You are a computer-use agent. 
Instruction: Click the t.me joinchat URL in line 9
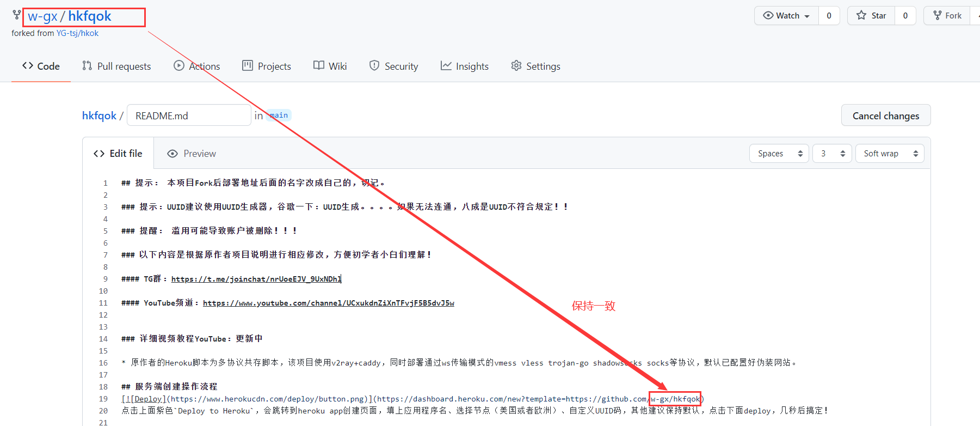[x=256, y=279]
